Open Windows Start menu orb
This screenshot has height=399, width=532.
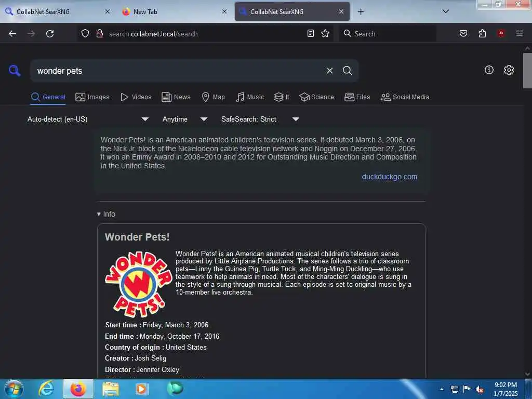click(14, 389)
